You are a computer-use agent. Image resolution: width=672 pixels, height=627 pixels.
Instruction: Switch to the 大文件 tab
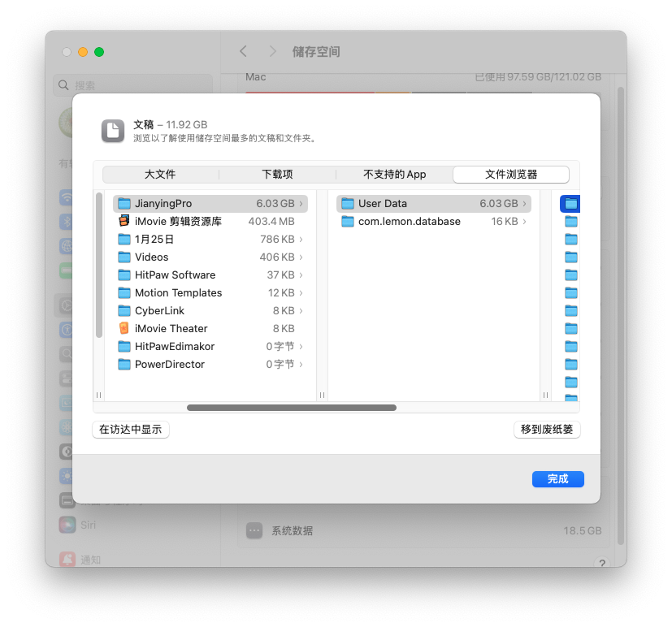coord(160,175)
